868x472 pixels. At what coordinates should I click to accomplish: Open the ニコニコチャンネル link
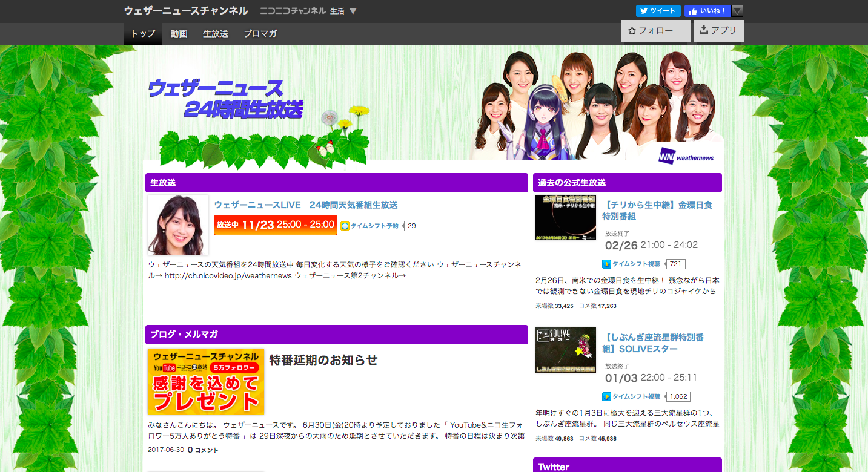(x=293, y=11)
